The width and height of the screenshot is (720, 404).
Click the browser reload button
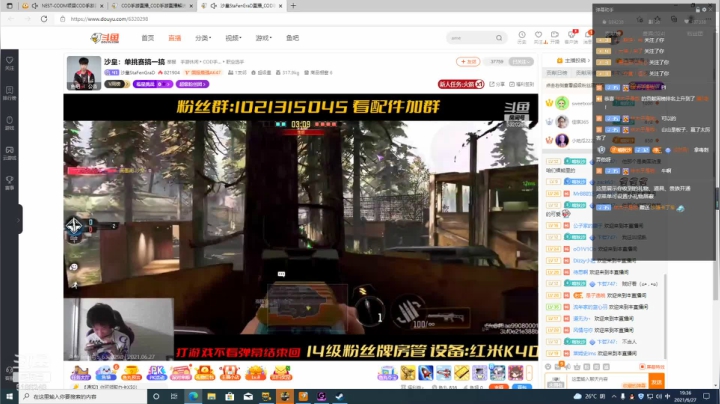(x=44, y=19)
